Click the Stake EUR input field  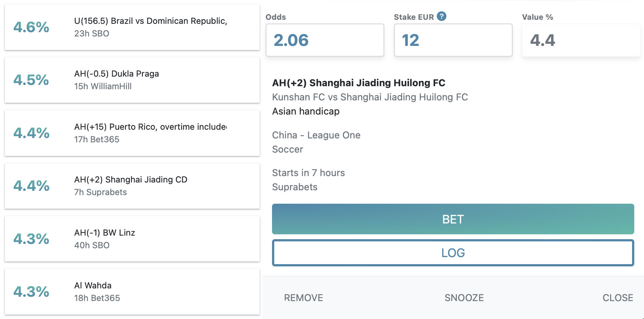click(x=453, y=40)
